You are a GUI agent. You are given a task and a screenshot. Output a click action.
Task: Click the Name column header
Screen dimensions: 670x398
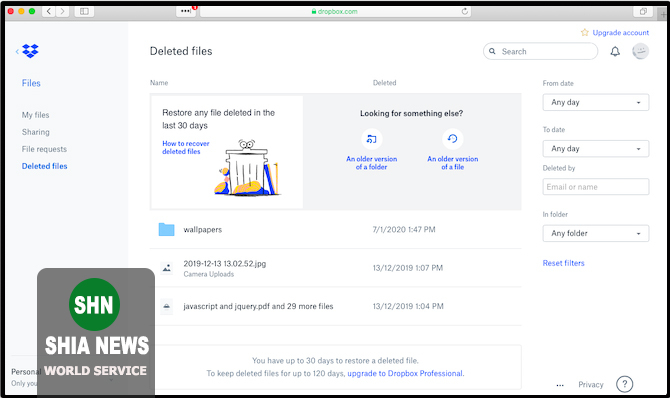159,83
